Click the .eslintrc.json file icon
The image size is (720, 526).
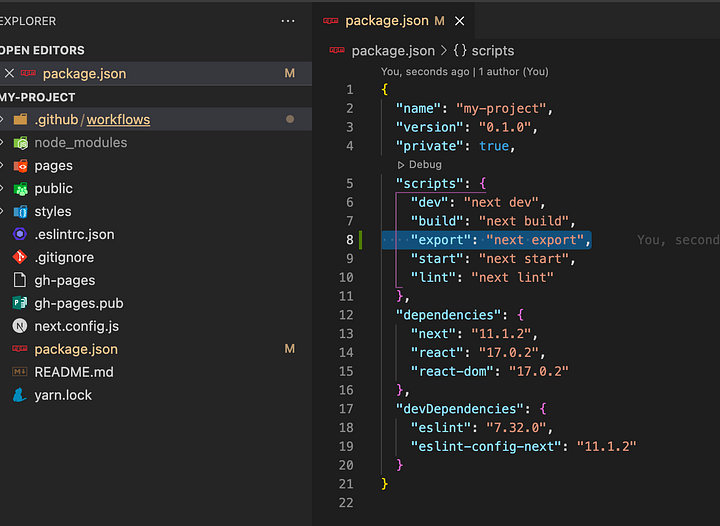[20, 234]
